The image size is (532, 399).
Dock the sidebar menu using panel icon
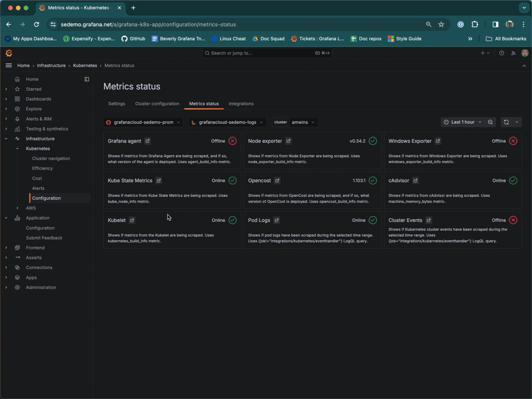click(x=87, y=79)
